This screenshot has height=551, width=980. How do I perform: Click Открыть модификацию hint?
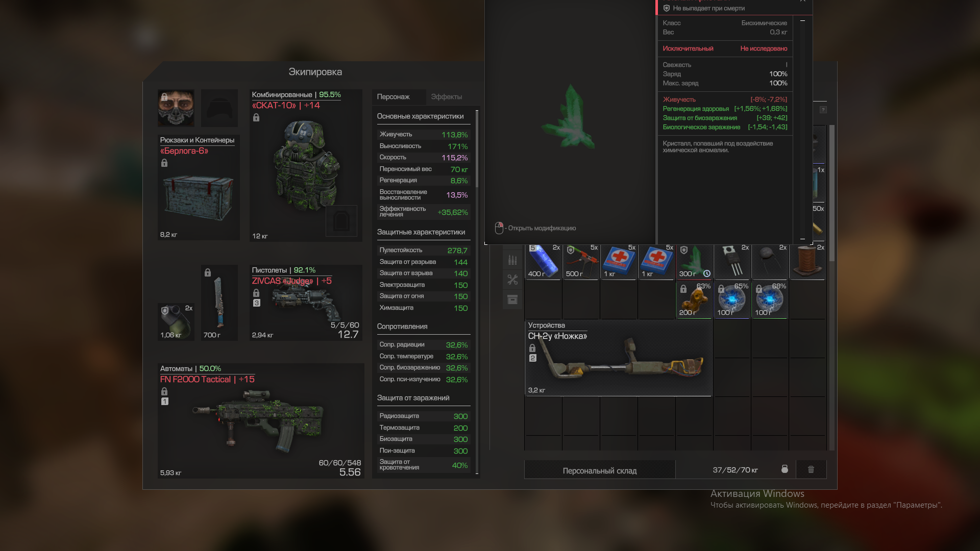coord(535,228)
